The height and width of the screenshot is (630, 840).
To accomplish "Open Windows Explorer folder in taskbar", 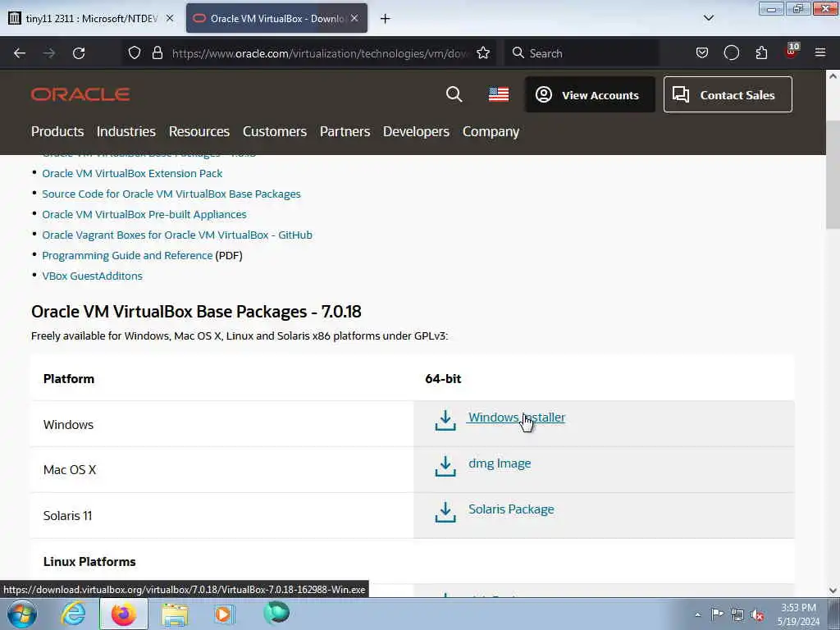I will (x=175, y=614).
